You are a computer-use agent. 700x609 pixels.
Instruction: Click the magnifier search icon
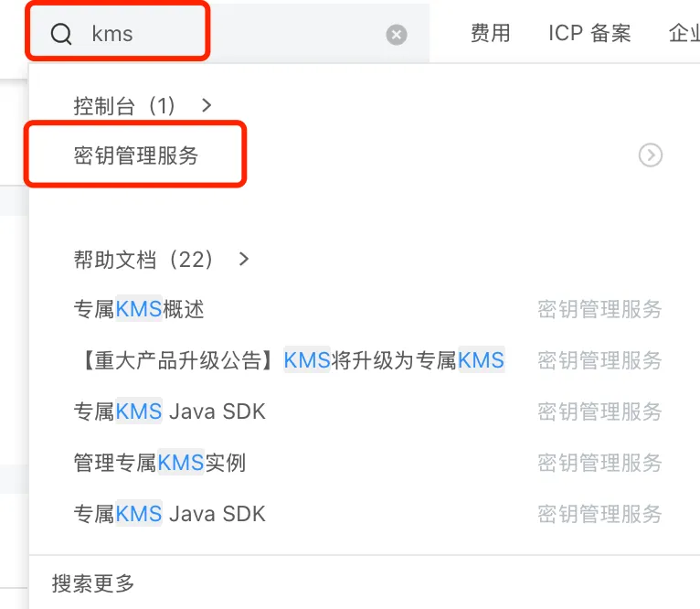click(x=61, y=35)
